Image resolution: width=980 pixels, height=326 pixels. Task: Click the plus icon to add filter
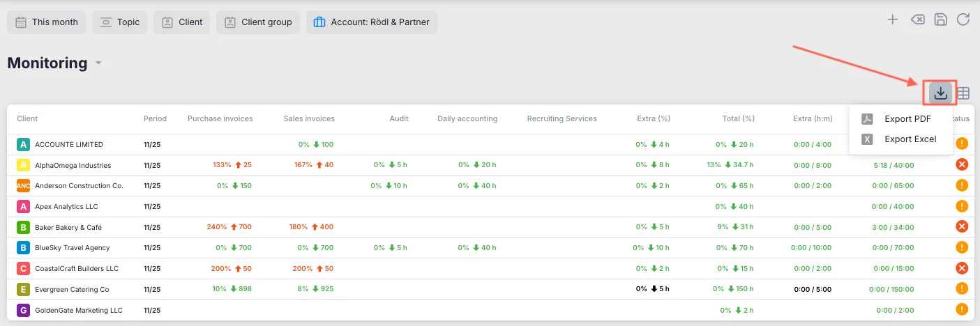point(892,20)
